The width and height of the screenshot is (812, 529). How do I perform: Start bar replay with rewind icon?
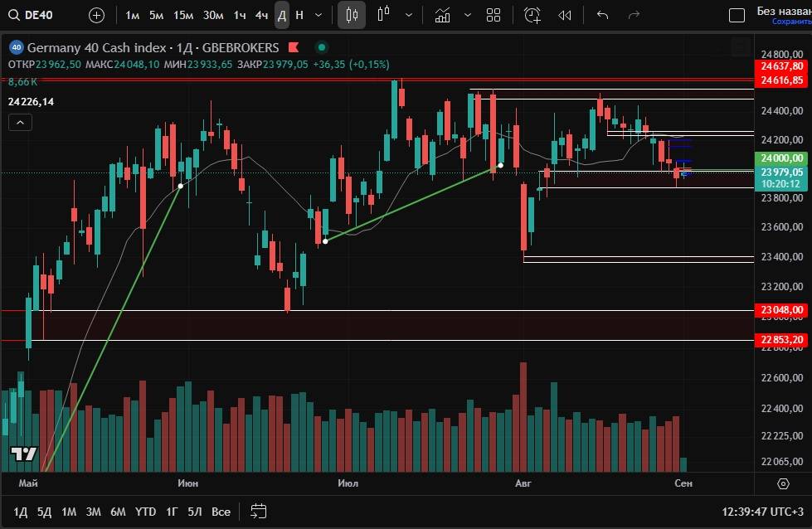tap(565, 15)
